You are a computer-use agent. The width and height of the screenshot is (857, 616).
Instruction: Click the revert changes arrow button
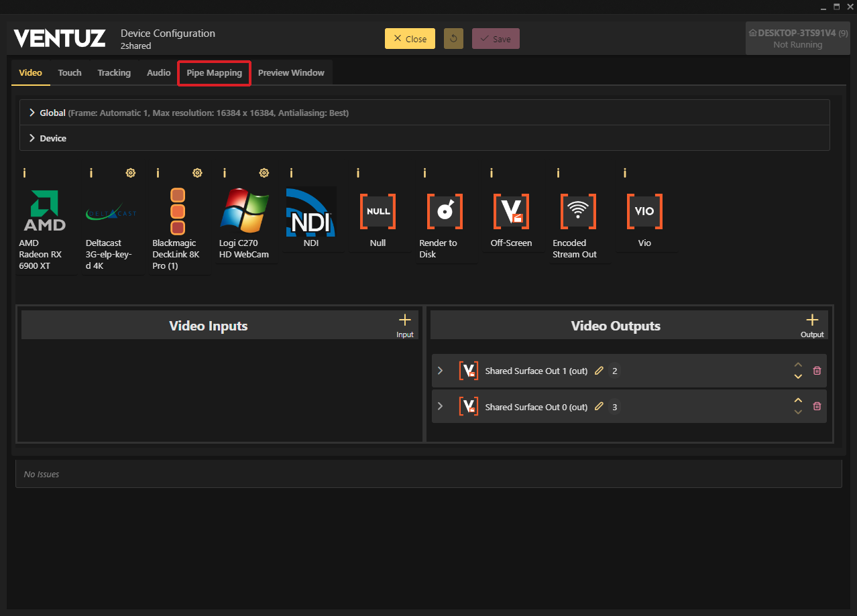click(453, 39)
